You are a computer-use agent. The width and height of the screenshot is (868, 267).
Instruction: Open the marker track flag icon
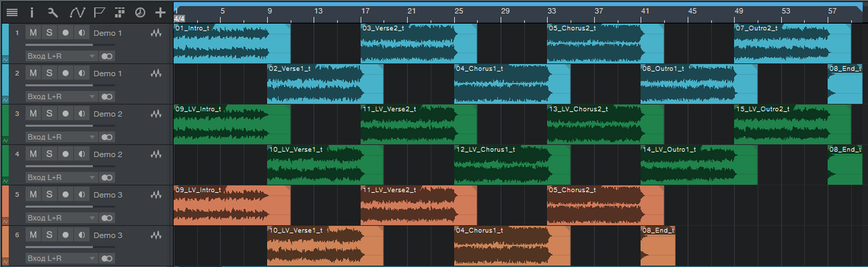[x=99, y=12]
